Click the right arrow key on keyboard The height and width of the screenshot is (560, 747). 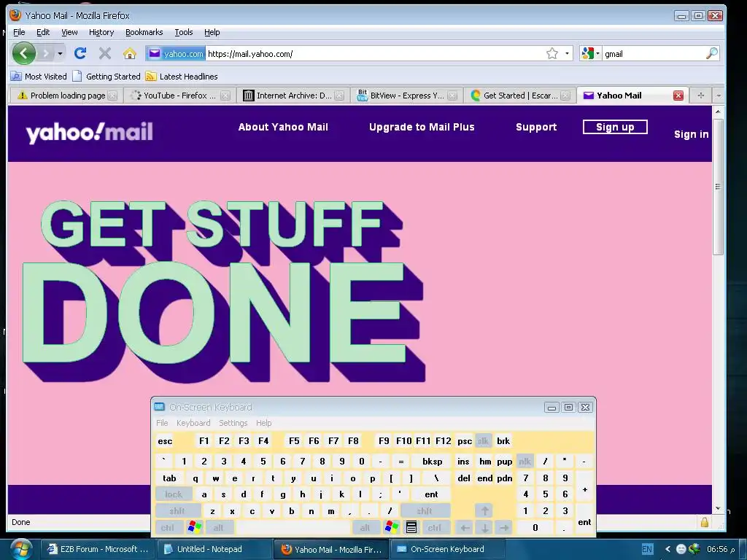[504, 527]
